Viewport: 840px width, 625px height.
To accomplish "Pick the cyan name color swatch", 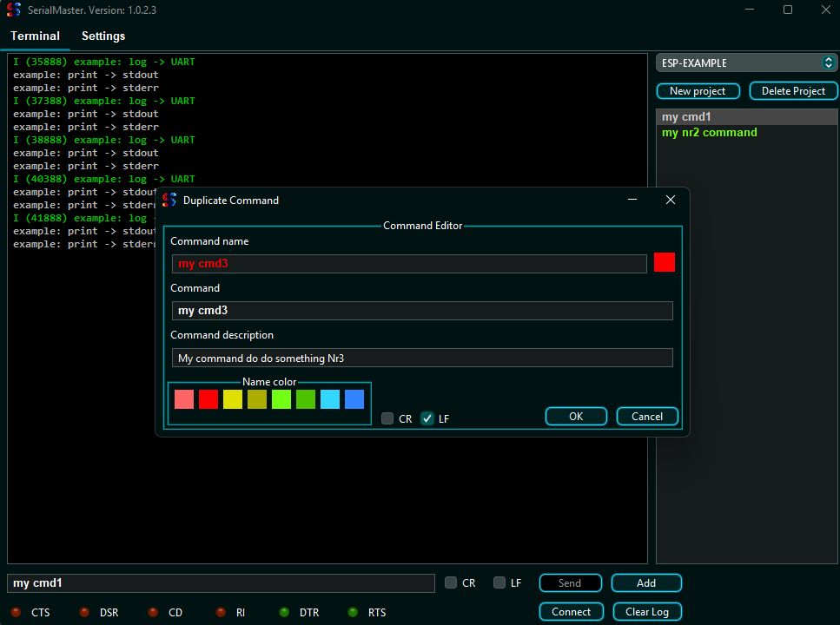I will (330, 399).
